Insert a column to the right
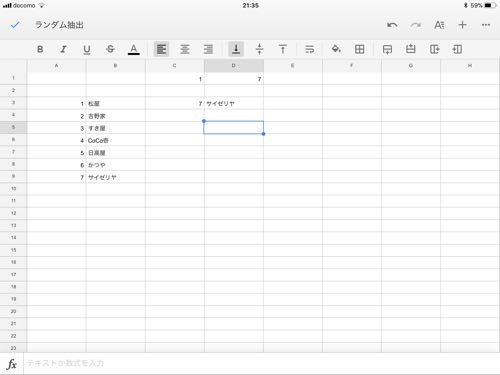 [x=434, y=49]
